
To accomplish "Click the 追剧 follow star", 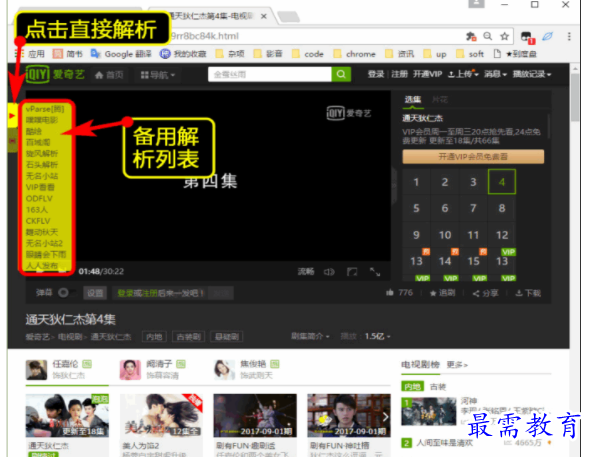I will click(x=443, y=293).
